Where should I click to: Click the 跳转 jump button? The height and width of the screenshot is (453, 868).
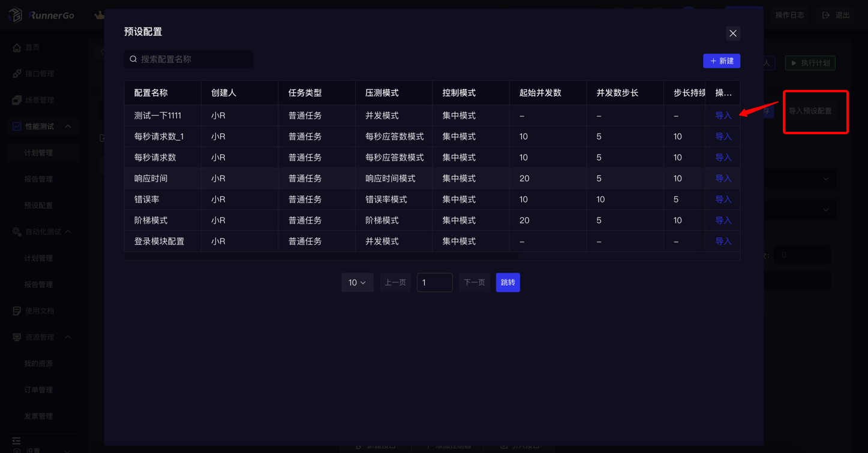[507, 283]
